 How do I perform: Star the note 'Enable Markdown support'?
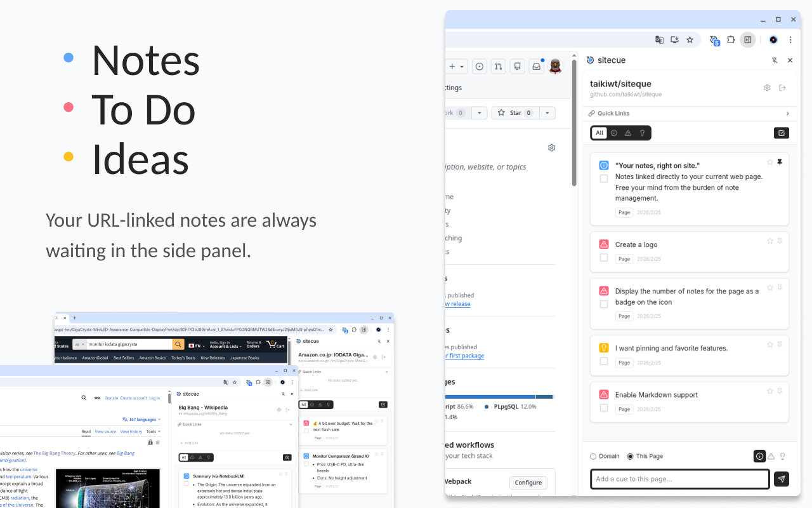(x=769, y=391)
